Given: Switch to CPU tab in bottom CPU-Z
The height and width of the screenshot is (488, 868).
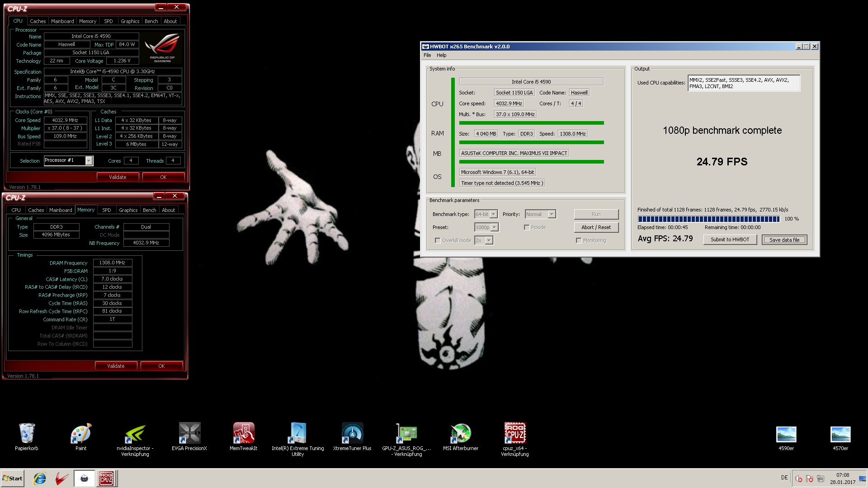Looking at the screenshot, I should (x=16, y=210).
